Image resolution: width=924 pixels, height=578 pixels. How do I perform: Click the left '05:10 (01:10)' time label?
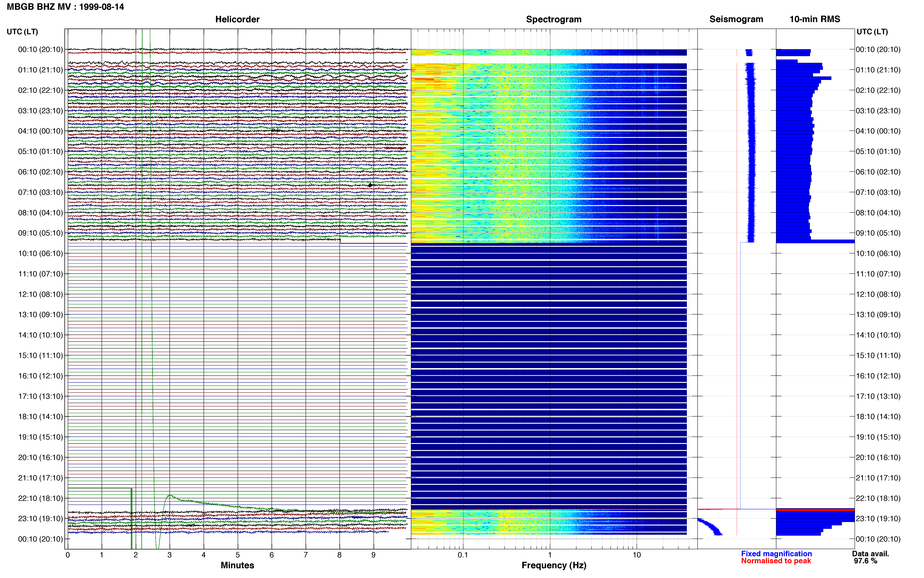(41, 151)
